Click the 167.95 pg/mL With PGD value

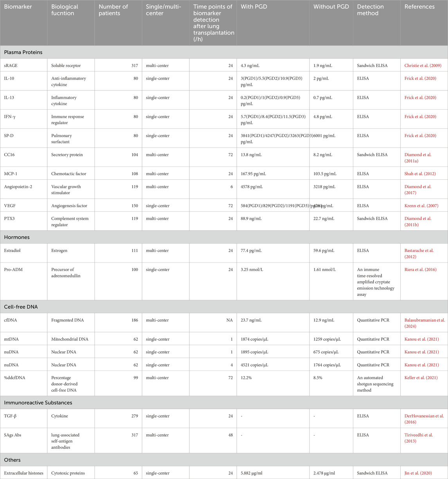click(x=253, y=174)
